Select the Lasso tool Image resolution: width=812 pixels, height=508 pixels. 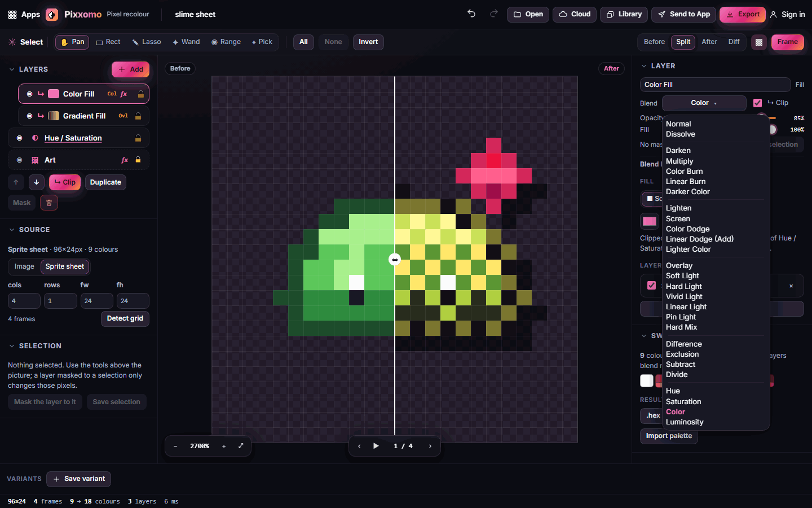pos(147,42)
